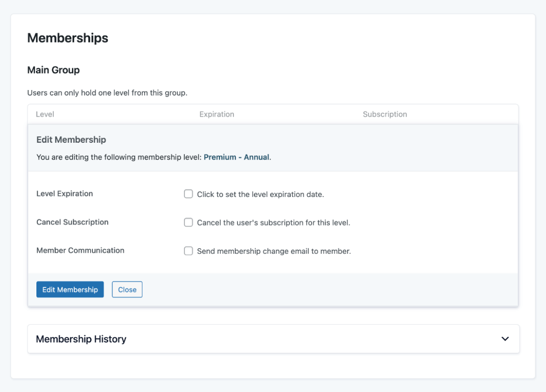The width and height of the screenshot is (546, 392).
Task: Click the Subscription column header
Action: point(385,114)
